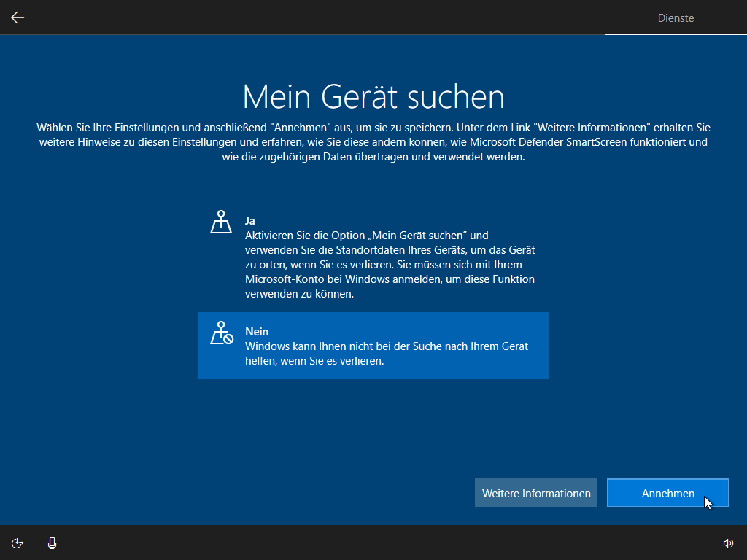Click the introductory paragraph mentioning Microsoft Defender SmartScreen
The width and height of the screenshot is (747, 560).
click(x=373, y=142)
